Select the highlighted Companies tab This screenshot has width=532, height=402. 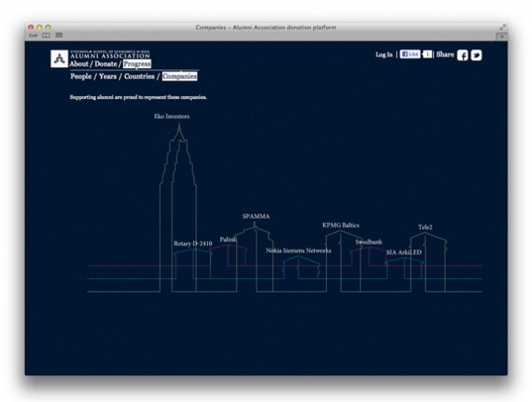pyautogui.click(x=179, y=76)
